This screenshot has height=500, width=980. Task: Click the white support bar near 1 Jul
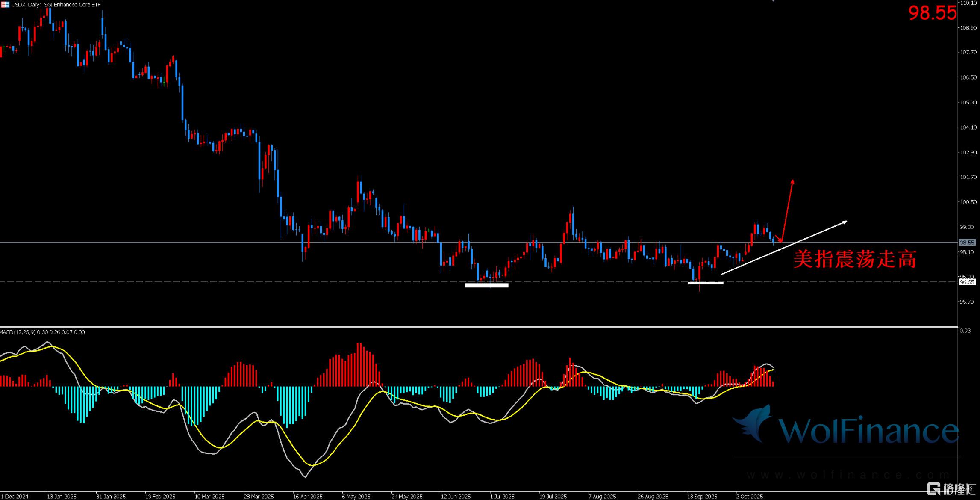point(486,285)
